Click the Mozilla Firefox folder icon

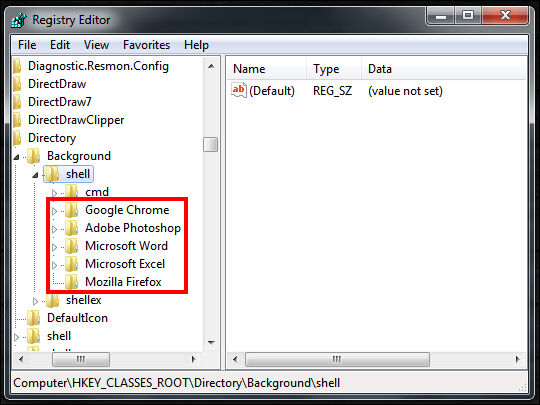[71, 282]
